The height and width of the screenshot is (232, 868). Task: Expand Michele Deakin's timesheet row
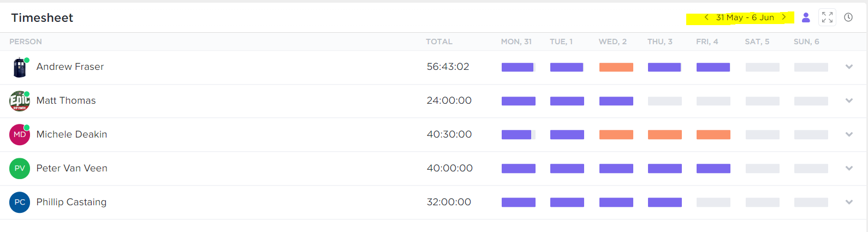[849, 135]
